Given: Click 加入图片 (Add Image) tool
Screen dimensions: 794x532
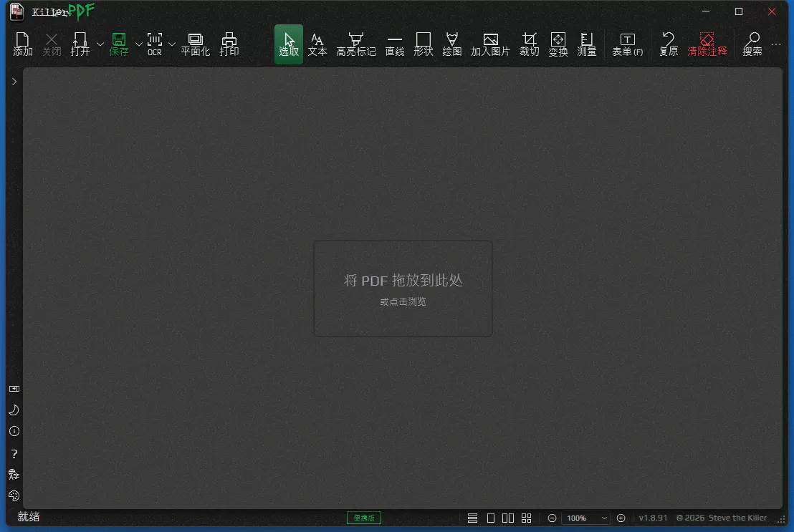Looking at the screenshot, I should 490,44.
